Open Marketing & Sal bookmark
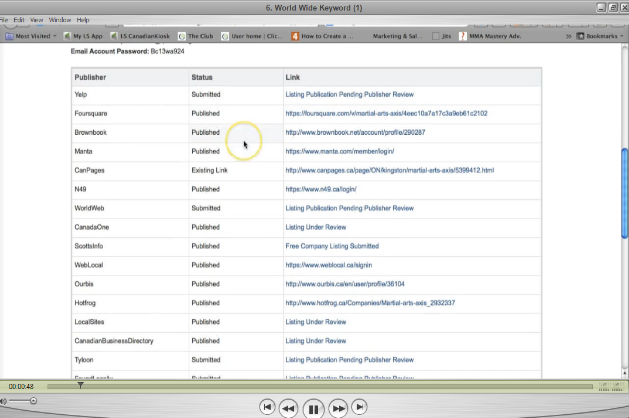Image resolution: width=629 pixels, height=418 pixels. click(397, 36)
